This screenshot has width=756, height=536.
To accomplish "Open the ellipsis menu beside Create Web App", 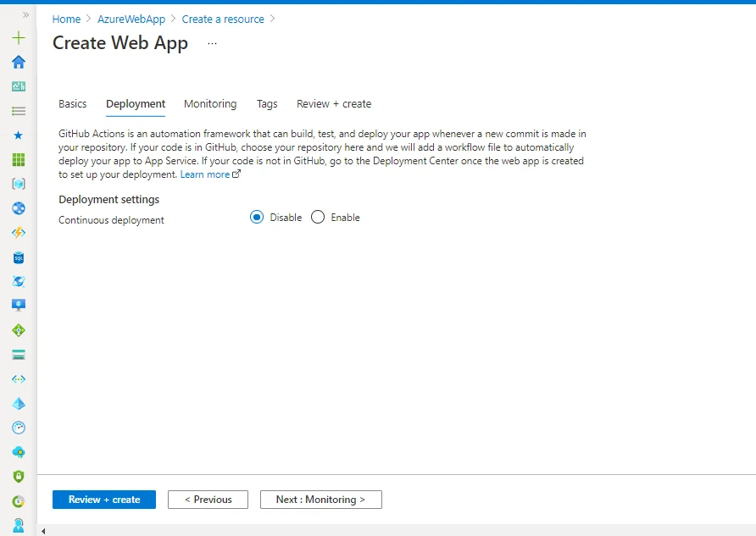I will coord(211,45).
